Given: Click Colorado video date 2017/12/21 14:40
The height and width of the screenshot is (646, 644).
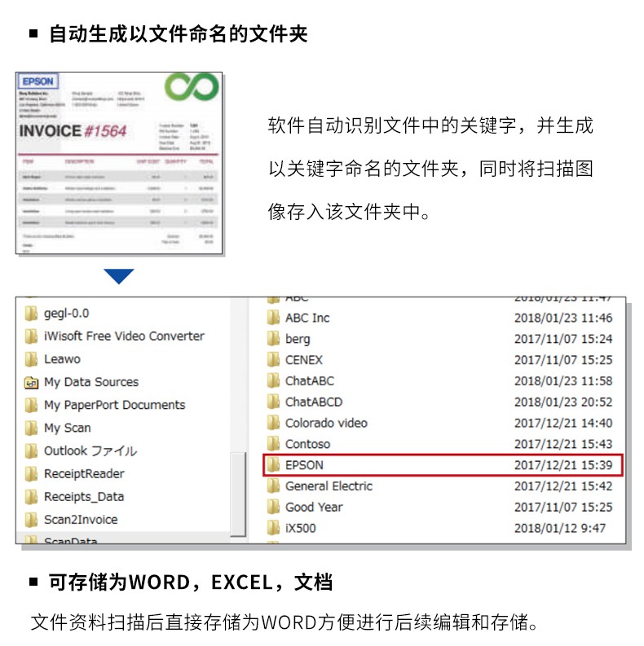Looking at the screenshot, I should click(563, 423).
